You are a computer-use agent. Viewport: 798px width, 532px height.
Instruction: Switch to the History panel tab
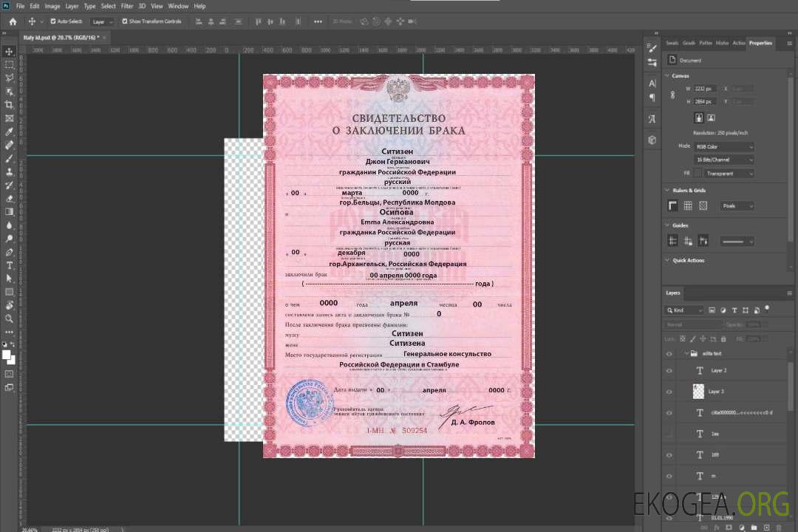point(722,44)
